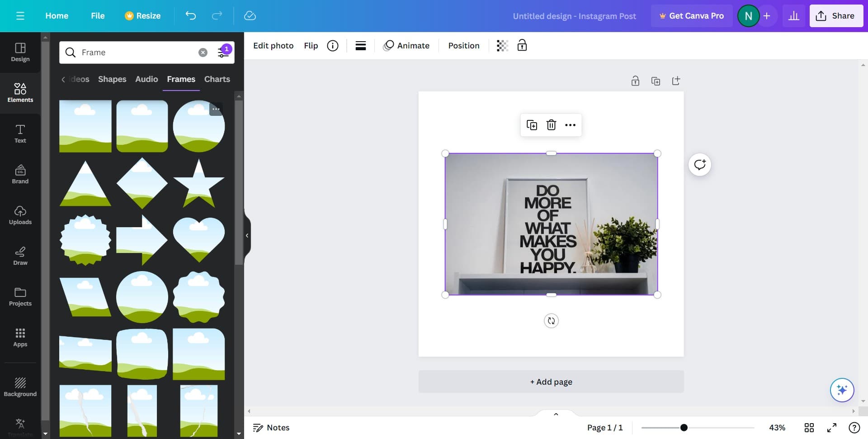Image resolution: width=868 pixels, height=439 pixels.
Task: Open more options on selected photo
Action: [570, 125]
